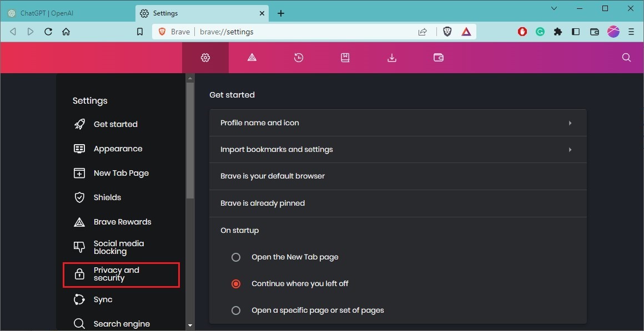Open the Grammarly extension icon
The height and width of the screenshot is (331, 644).
click(540, 32)
